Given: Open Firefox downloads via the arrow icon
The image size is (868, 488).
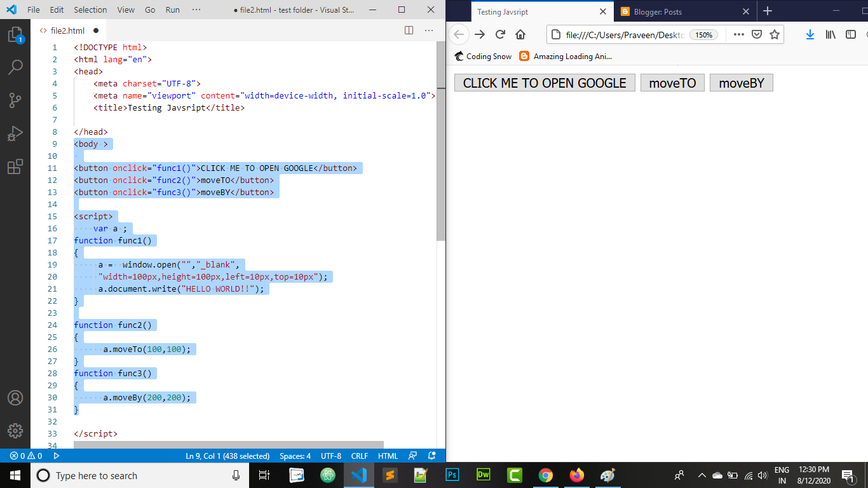Looking at the screenshot, I should (x=808, y=35).
